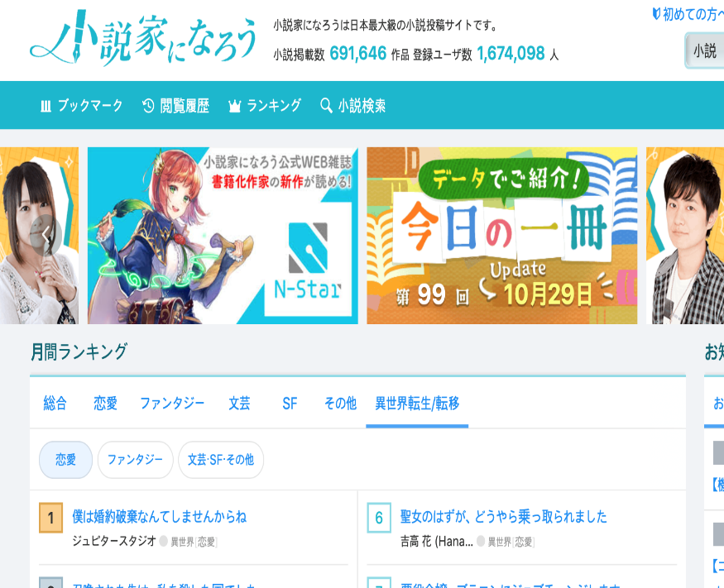The width and height of the screenshot is (724, 588).
Task: Click the 小説検索 magnifier icon
Action: point(326,106)
